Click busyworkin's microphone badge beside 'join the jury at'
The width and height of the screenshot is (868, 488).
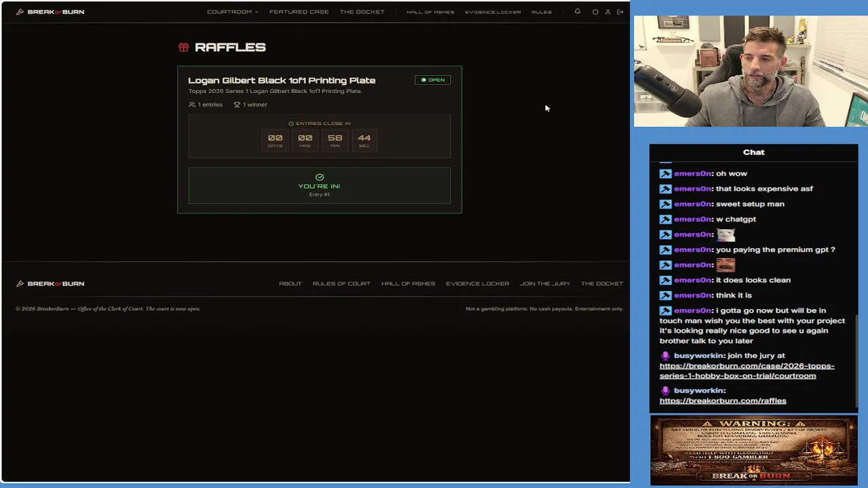point(665,356)
